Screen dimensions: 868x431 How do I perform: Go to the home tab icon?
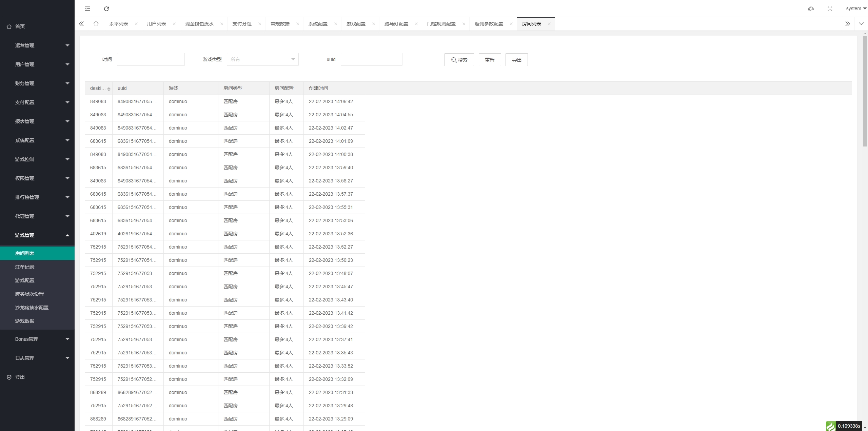pos(96,24)
